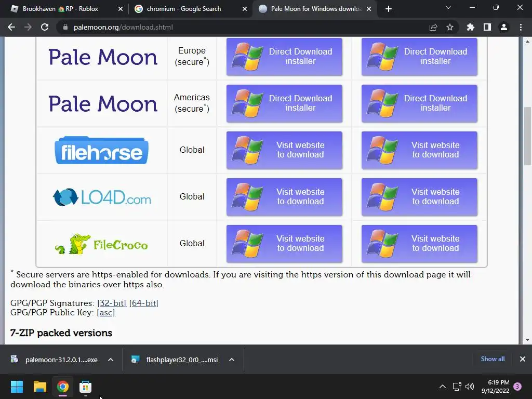Screen dimensions: 532x399
Task: Open the Windows Start menu
Action: click(17, 387)
